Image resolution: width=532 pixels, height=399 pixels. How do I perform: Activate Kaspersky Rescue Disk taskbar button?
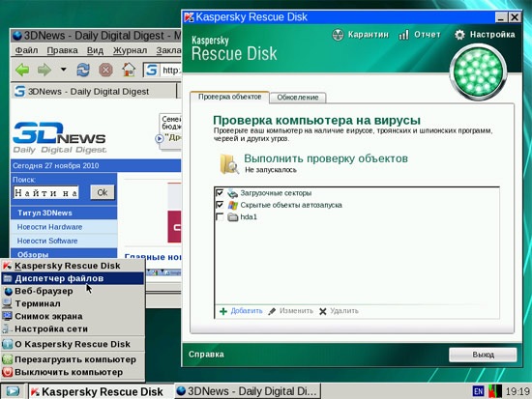click(101, 391)
